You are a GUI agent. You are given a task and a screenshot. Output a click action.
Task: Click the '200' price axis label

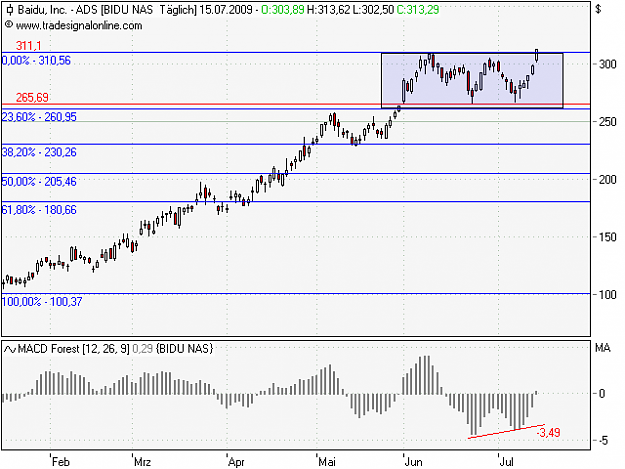(x=607, y=180)
